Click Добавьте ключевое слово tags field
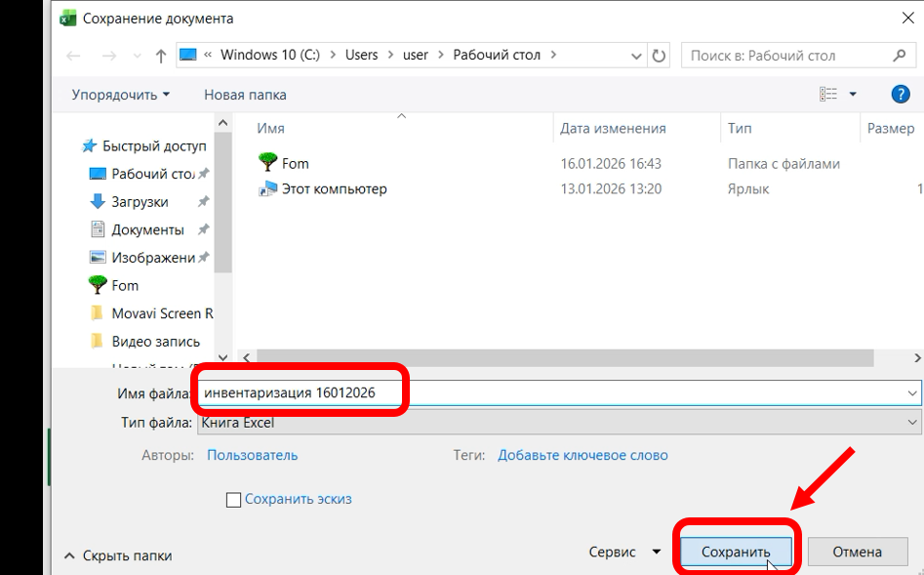This screenshot has width=924, height=575. pyautogui.click(x=583, y=455)
